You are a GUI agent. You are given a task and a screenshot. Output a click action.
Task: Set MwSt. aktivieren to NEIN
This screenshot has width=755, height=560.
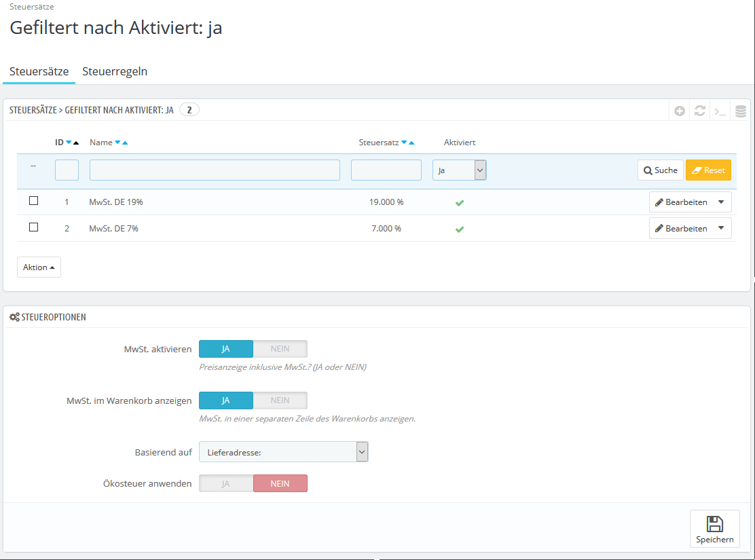[x=280, y=349]
